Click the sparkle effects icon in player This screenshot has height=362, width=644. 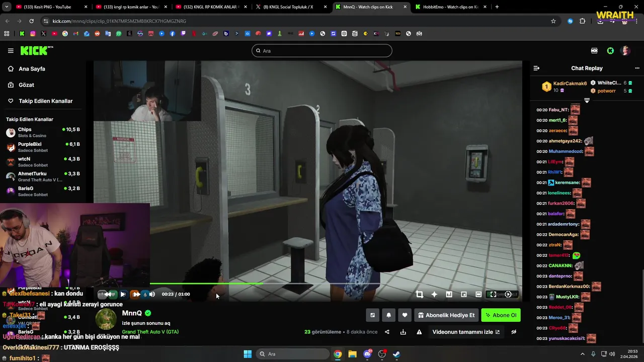[434, 295]
